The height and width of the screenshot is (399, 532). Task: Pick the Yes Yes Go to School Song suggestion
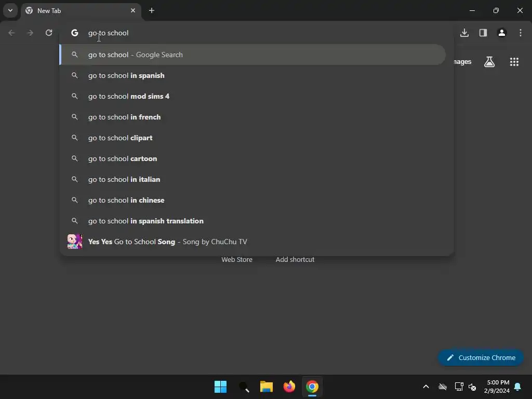253,242
